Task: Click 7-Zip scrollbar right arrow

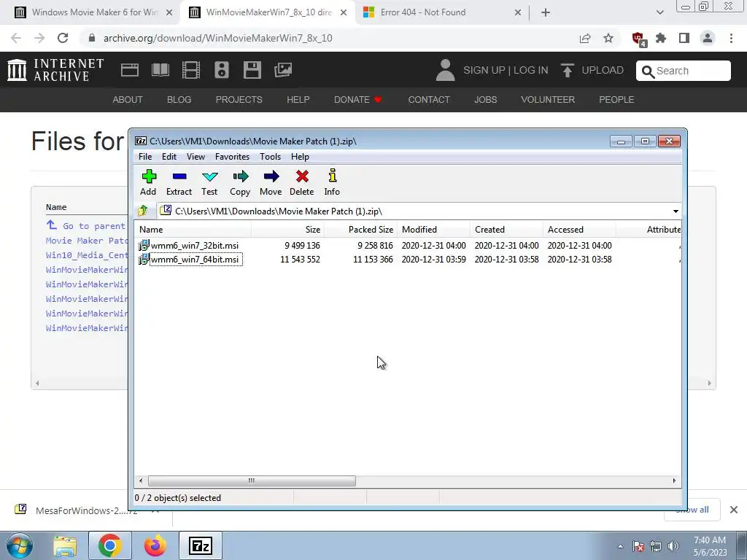Action: (x=674, y=481)
